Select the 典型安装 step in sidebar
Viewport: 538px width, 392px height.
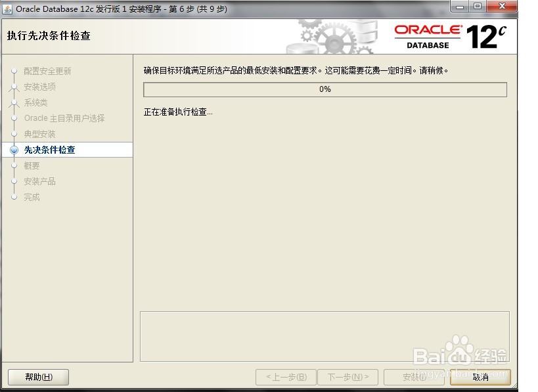tap(39, 134)
